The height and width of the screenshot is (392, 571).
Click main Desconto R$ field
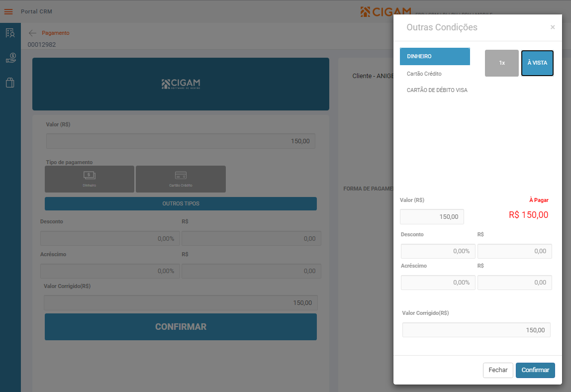(251, 238)
